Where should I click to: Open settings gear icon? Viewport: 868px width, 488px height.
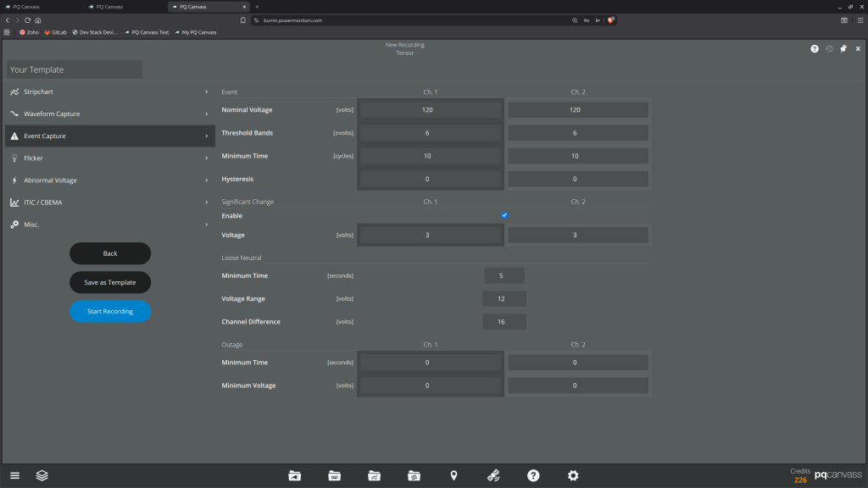click(x=573, y=475)
